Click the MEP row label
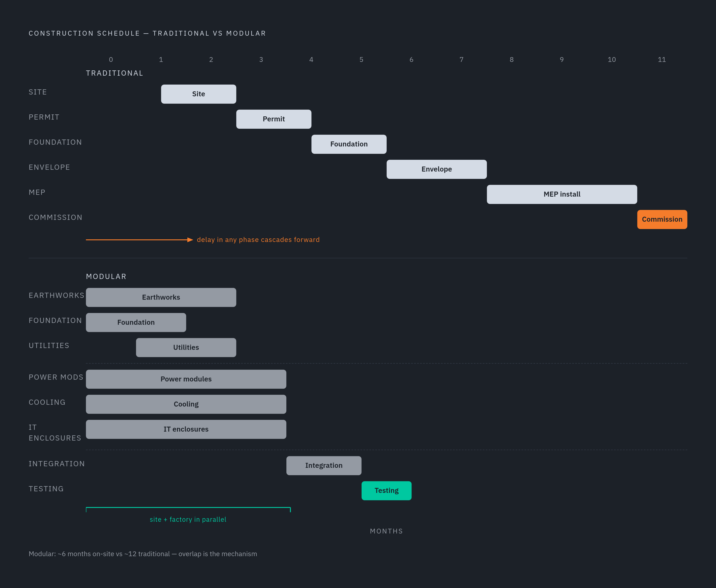This screenshot has height=588, width=716. pyautogui.click(x=37, y=192)
